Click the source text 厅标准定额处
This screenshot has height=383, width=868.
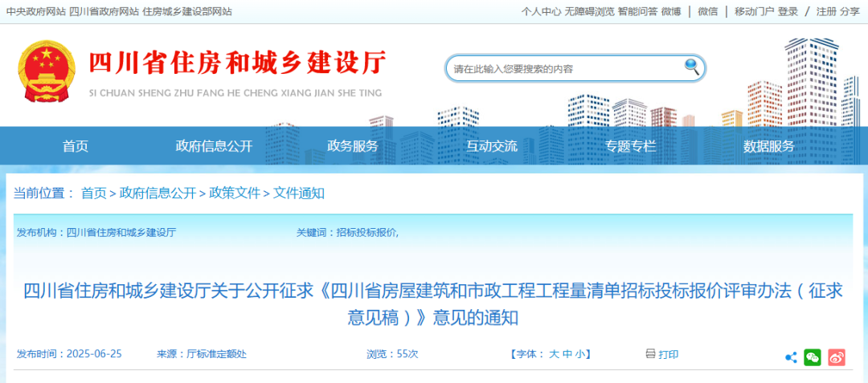pos(216,354)
